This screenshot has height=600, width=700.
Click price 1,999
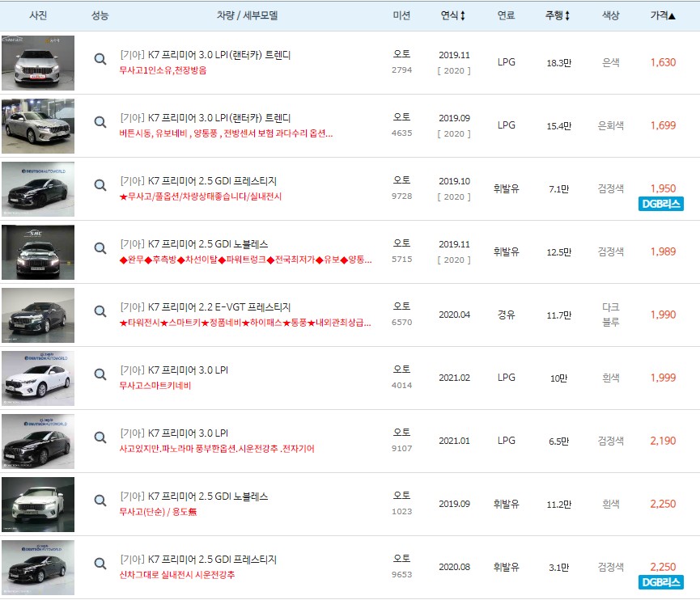pyautogui.click(x=663, y=378)
